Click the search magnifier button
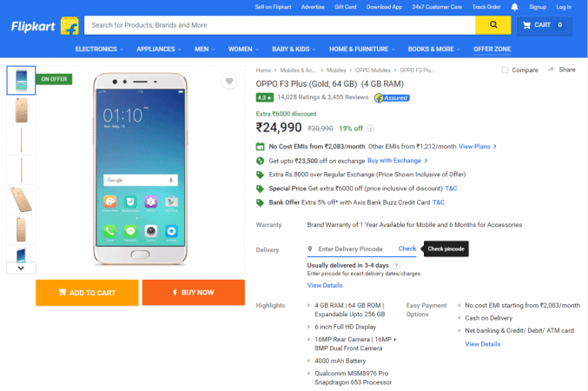The width and height of the screenshot is (588, 391). pyautogui.click(x=492, y=25)
